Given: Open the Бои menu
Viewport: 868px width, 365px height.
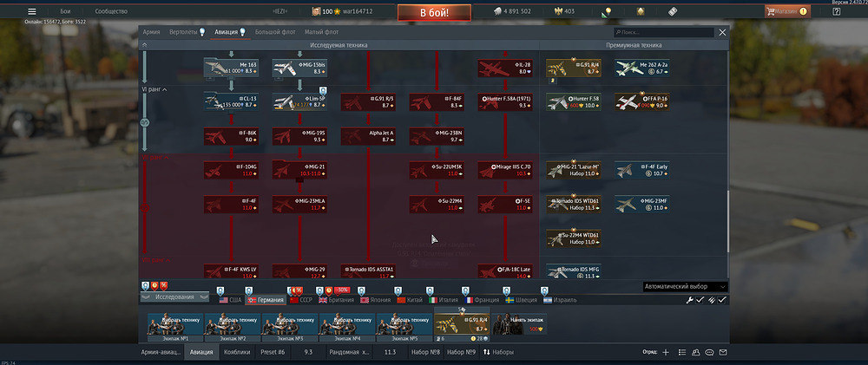Looking at the screenshot, I should click(x=65, y=11).
